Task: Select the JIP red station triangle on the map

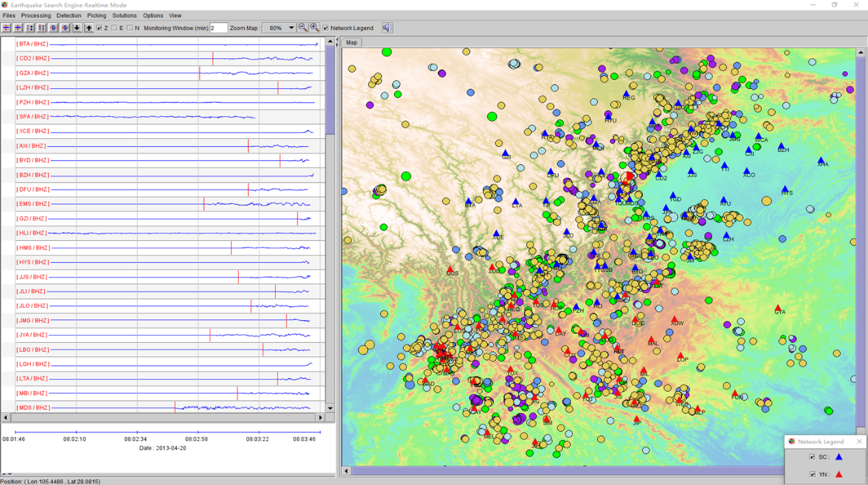Action: [x=637, y=419]
